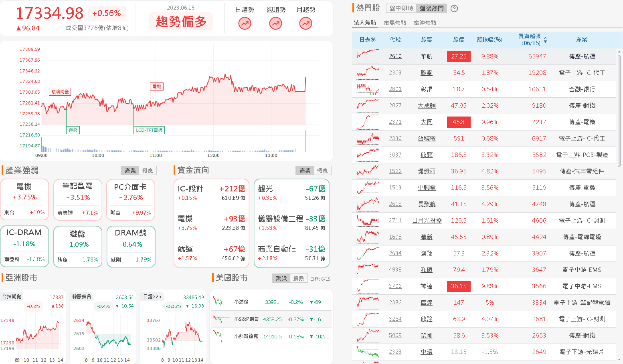Open the mini chart for 小道瓊
The height and width of the screenshot is (364, 623).
pyautogui.click(x=220, y=302)
